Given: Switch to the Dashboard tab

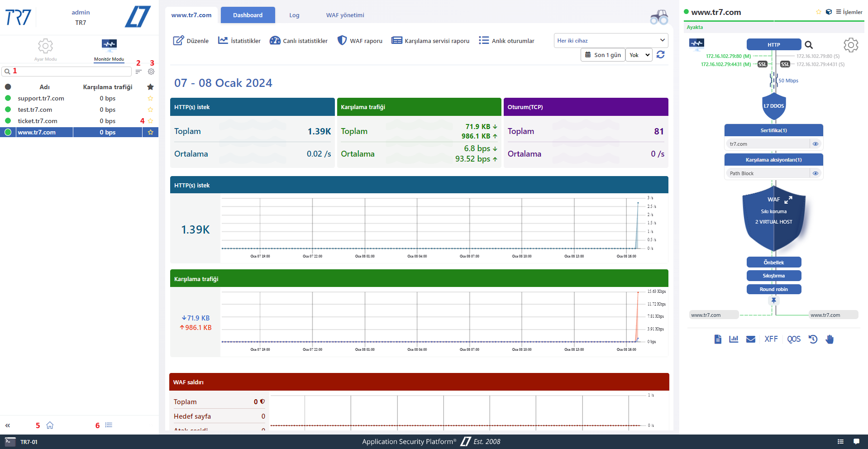Looking at the screenshot, I should 248,15.
